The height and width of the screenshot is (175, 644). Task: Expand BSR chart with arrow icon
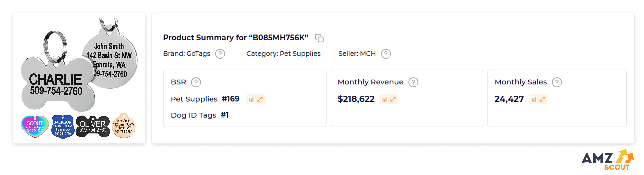click(x=260, y=99)
